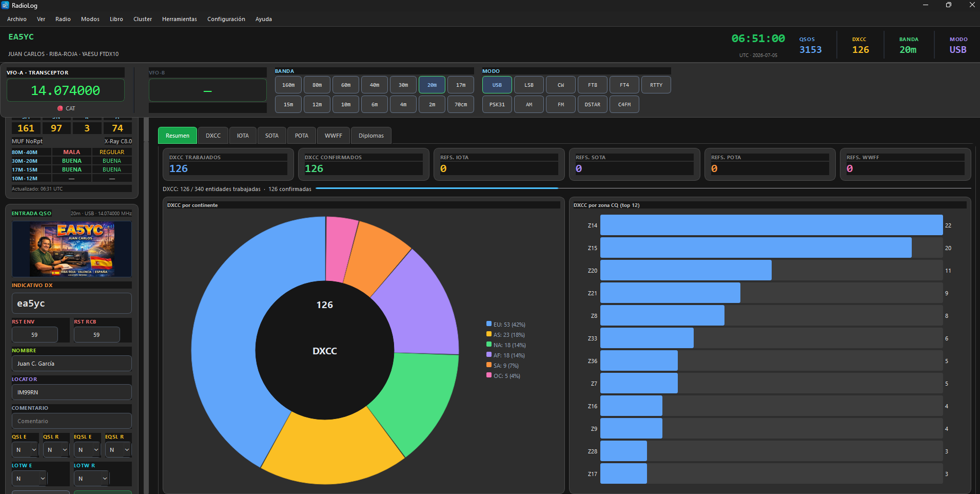
Task: Click the RTTY mode button
Action: point(656,85)
